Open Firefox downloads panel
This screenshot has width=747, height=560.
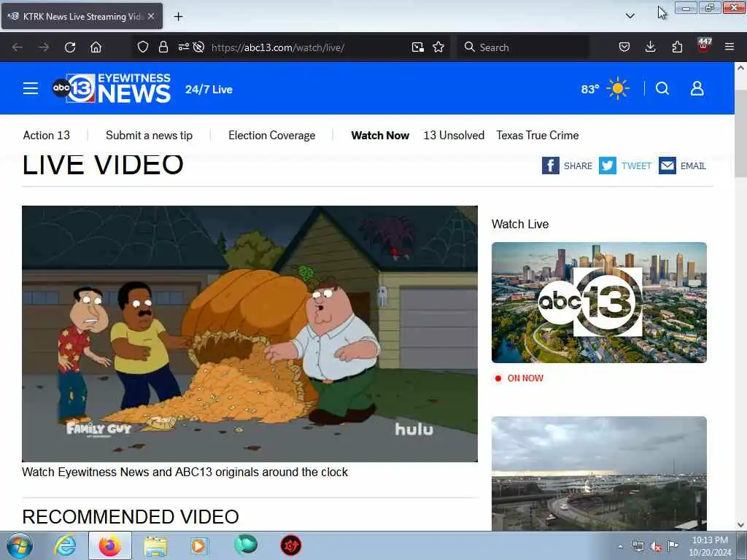(650, 47)
